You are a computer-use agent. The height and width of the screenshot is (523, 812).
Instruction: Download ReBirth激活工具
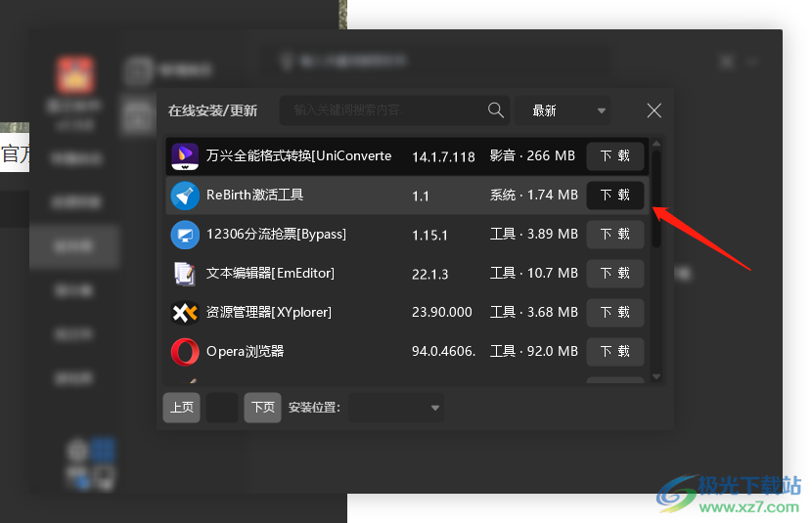tap(614, 196)
